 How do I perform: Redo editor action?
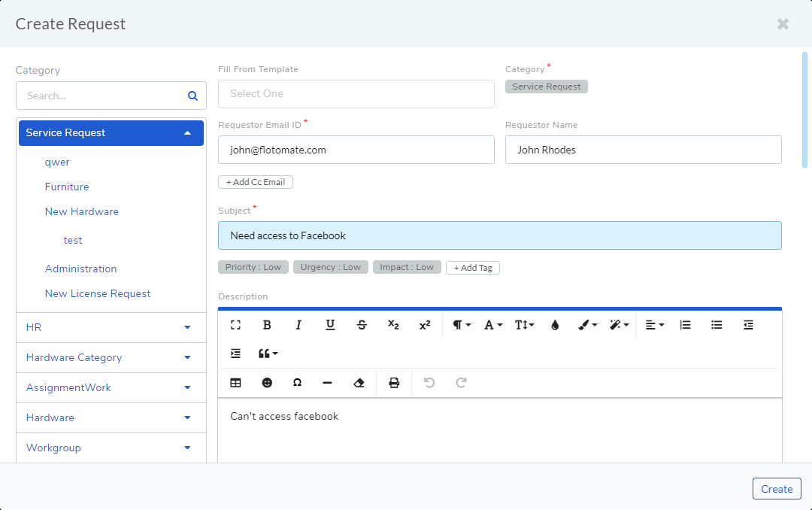[x=461, y=382]
